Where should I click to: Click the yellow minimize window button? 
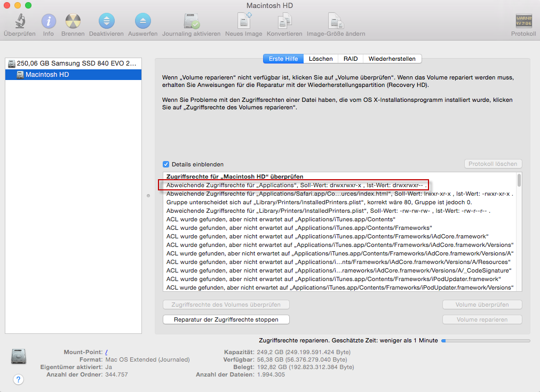click(x=18, y=5)
